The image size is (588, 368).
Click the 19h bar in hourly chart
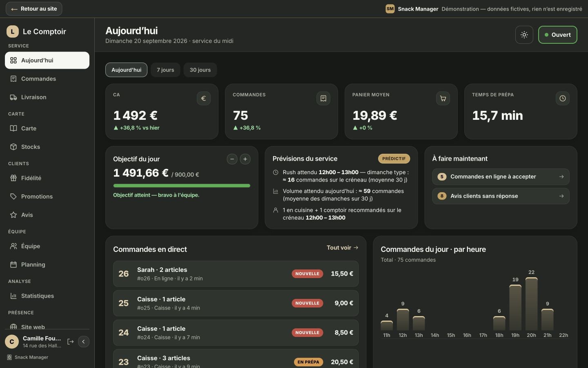pos(515,307)
